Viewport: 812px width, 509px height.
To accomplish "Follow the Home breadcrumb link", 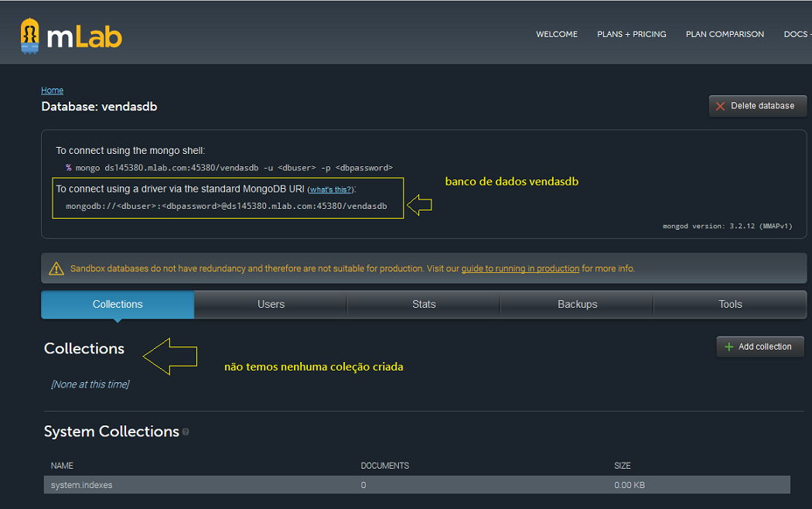I will (x=53, y=91).
